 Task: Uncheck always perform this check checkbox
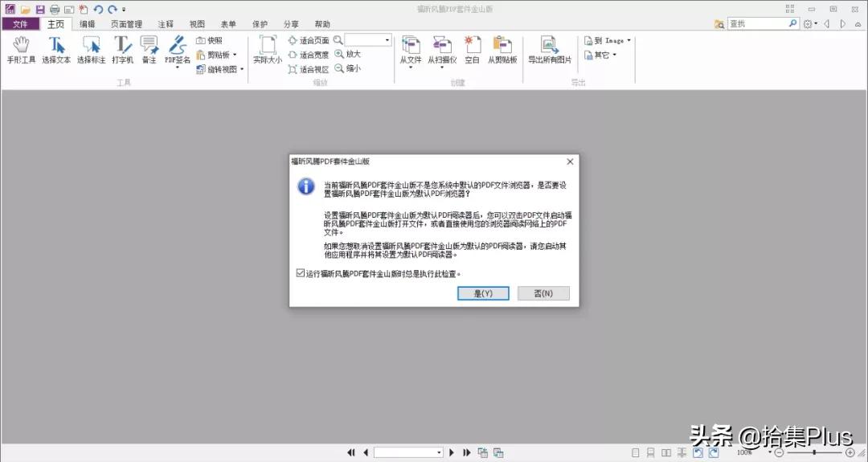click(301, 272)
